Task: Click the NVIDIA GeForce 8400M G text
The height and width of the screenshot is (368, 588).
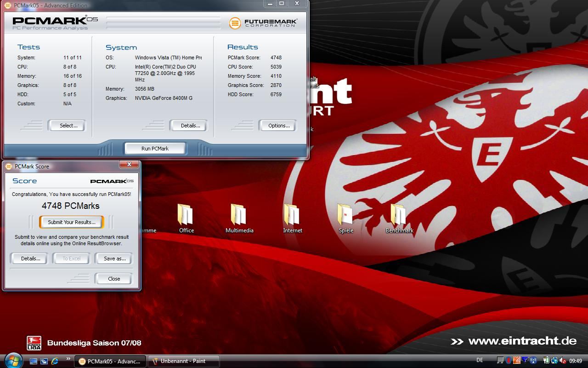Action: [164, 98]
